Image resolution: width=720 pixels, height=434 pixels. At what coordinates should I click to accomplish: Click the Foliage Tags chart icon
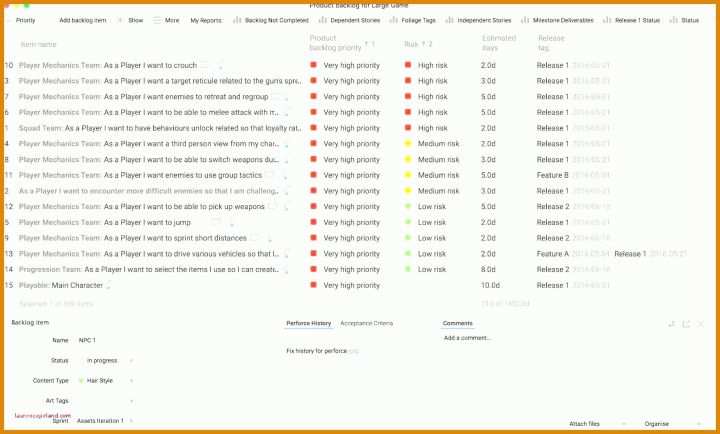(x=394, y=20)
